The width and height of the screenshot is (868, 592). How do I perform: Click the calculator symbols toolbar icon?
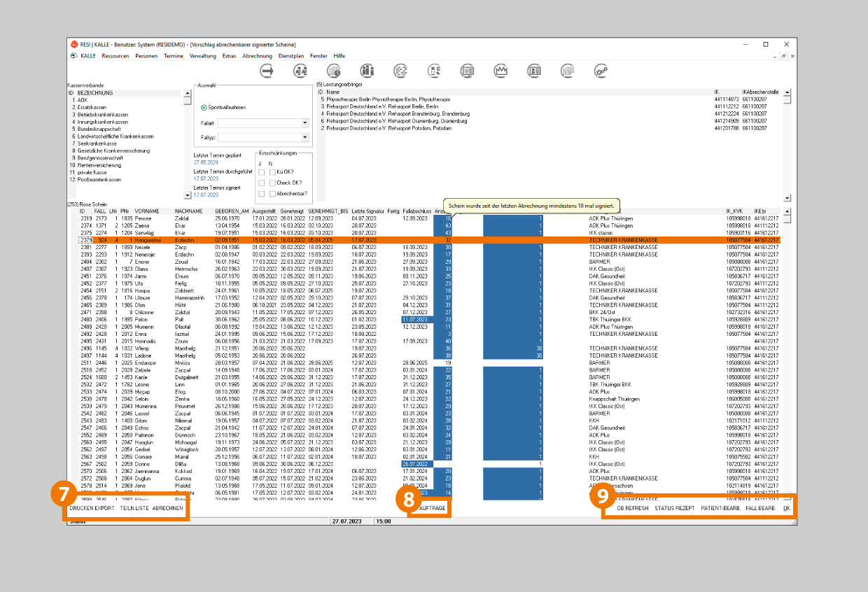pos(434,71)
